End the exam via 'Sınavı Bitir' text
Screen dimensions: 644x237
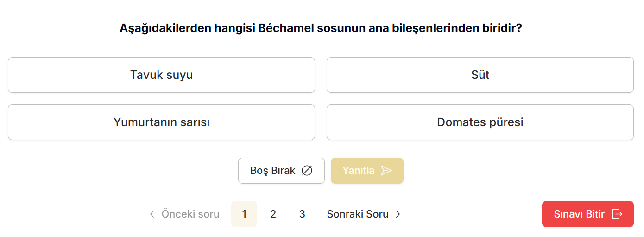point(579,214)
